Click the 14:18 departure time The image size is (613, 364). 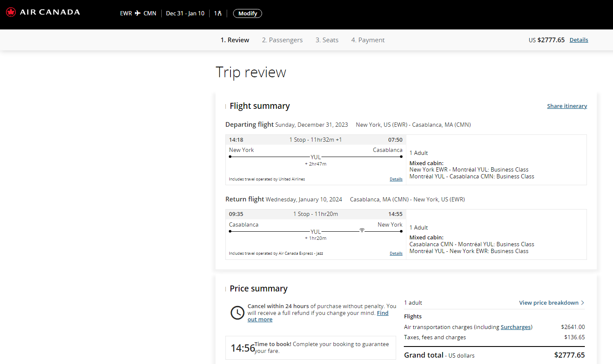coord(236,140)
